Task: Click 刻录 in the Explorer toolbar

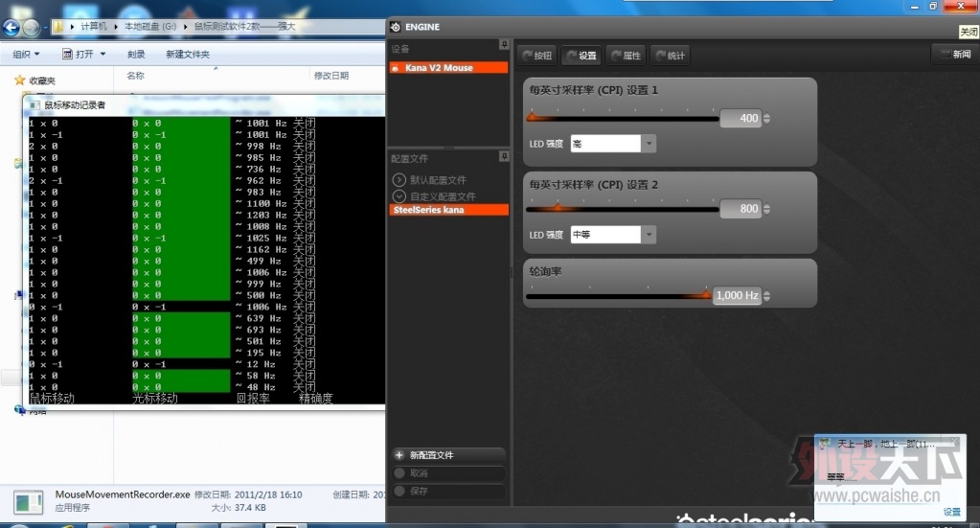Action: 136,55
